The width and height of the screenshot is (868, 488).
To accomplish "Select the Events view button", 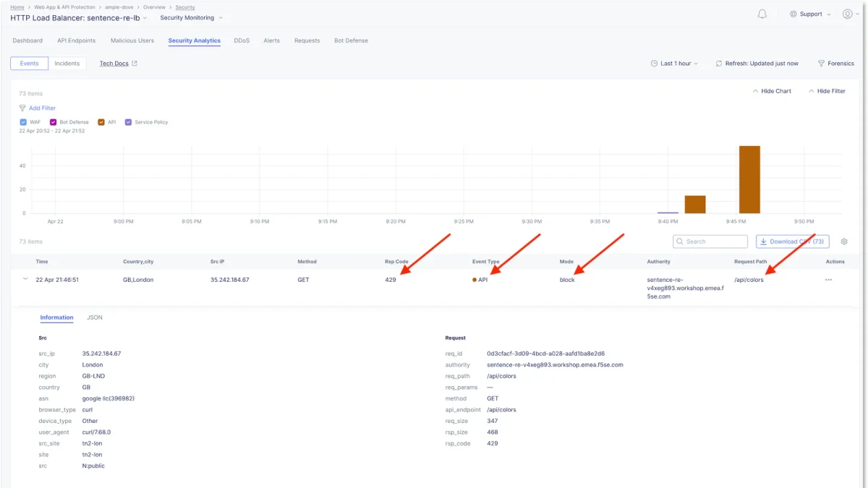I will (30, 64).
